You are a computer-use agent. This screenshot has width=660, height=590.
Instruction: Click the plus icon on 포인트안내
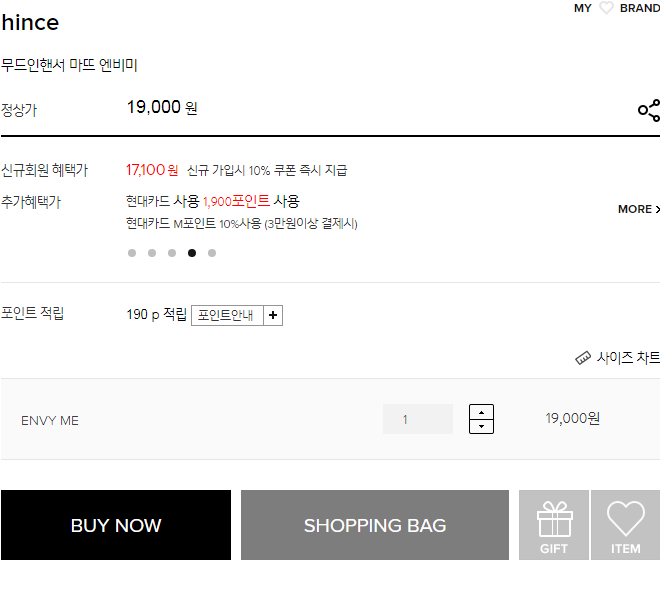coord(273,315)
